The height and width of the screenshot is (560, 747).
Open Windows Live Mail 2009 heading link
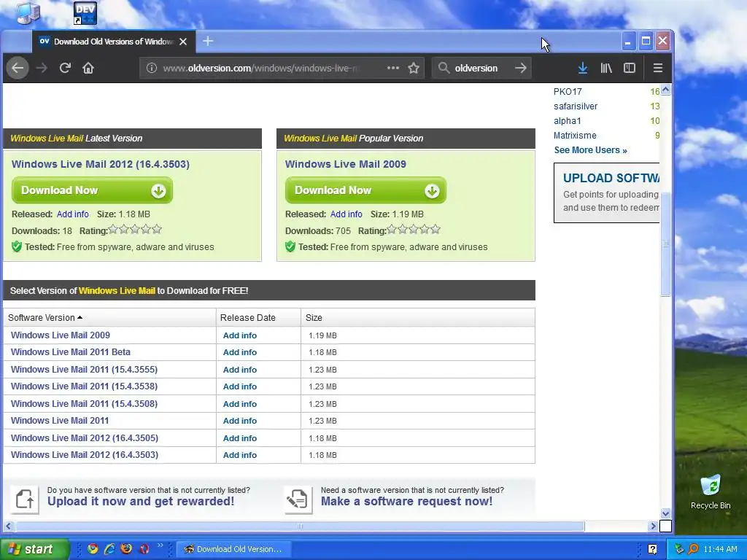point(345,164)
